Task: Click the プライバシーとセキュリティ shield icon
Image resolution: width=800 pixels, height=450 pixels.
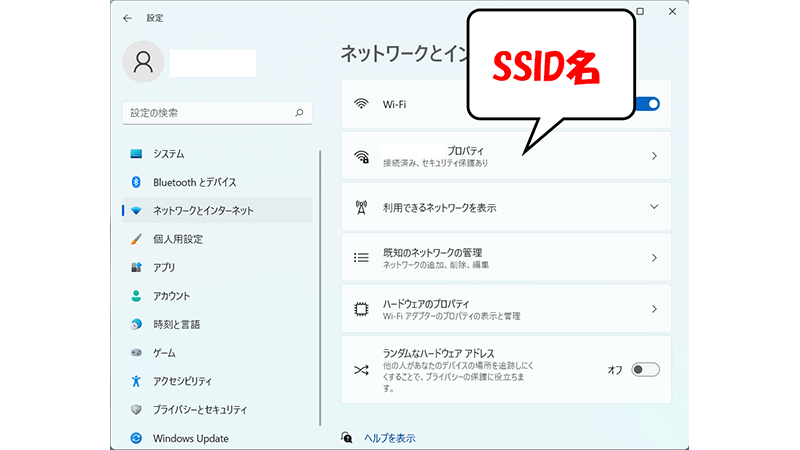Action: coord(137,410)
